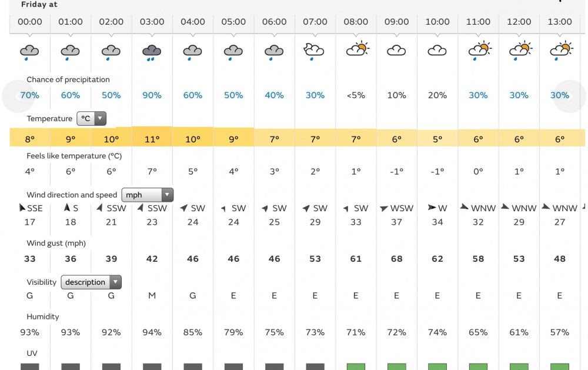
Task: Click the heavy rain icon at 03:00
Action: (x=152, y=52)
